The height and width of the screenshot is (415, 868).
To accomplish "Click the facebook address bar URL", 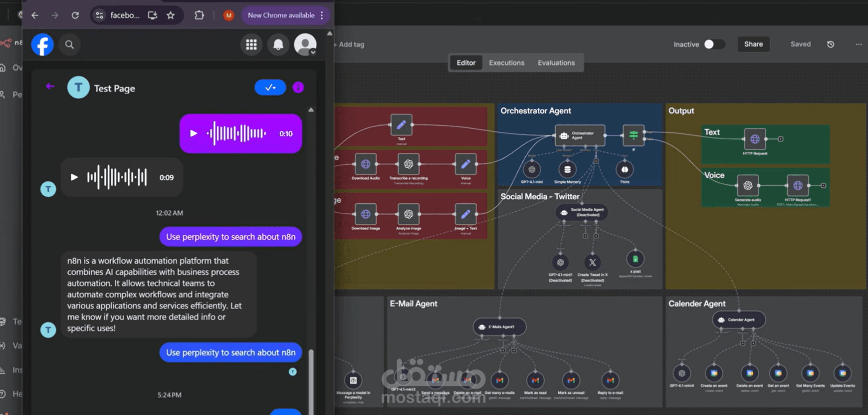I will (x=125, y=15).
